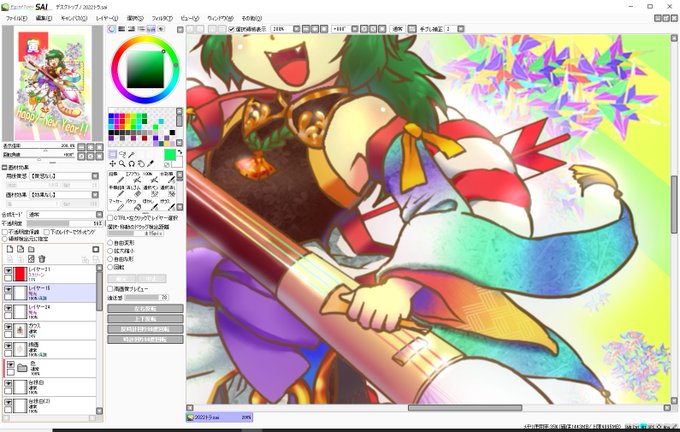Viewport: 680px width, 432px height.
Task: Create a new normal layer
Action: [x=10, y=249]
